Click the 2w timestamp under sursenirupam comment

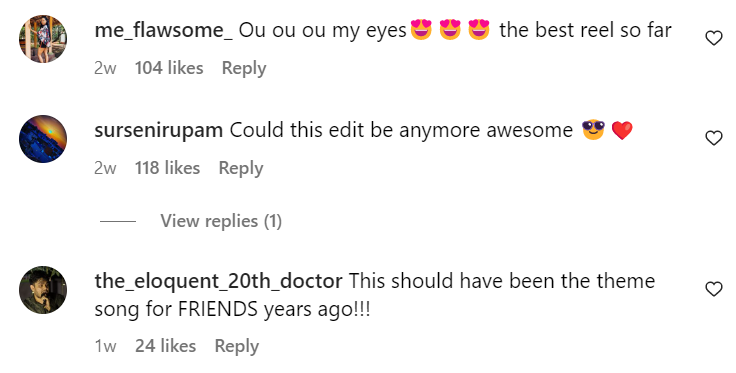click(x=105, y=168)
